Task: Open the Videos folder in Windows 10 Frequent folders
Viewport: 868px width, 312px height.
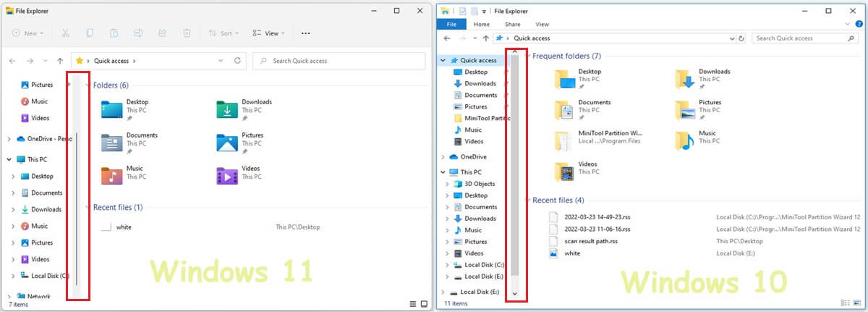Action: (x=576, y=171)
